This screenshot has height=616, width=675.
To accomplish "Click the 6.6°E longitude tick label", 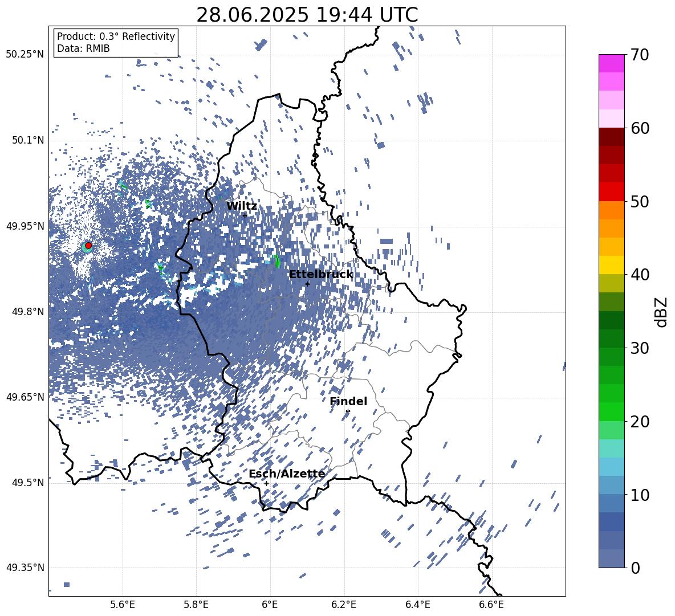I will [x=491, y=605].
